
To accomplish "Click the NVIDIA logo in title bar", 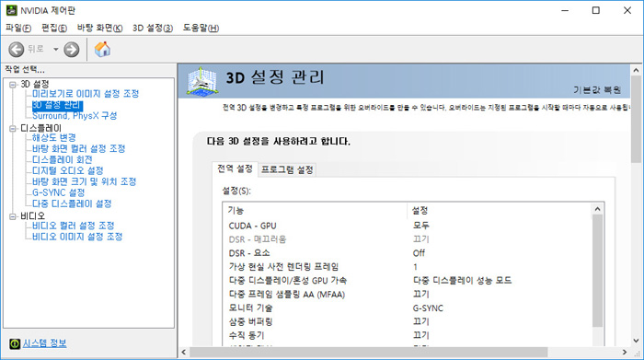I will pos(11,10).
